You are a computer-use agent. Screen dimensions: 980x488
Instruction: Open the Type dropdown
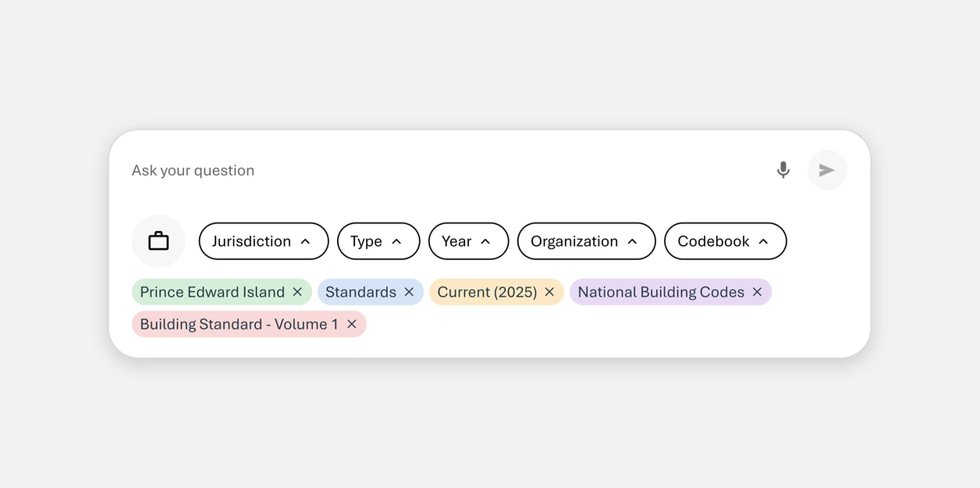(x=378, y=241)
